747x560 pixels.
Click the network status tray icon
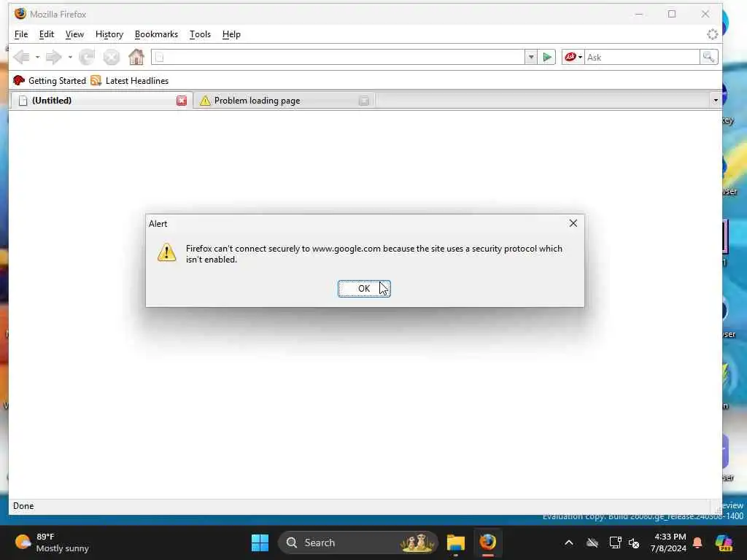click(x=615, y=542)
